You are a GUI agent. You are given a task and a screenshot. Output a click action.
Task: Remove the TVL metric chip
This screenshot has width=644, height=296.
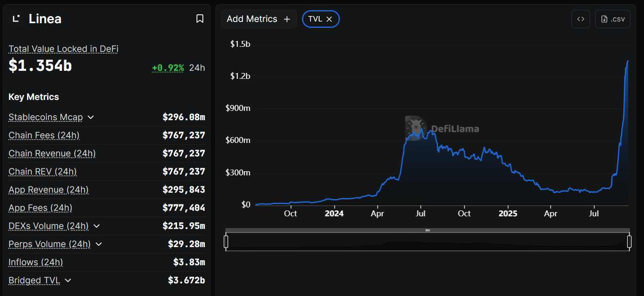[329, 19]
